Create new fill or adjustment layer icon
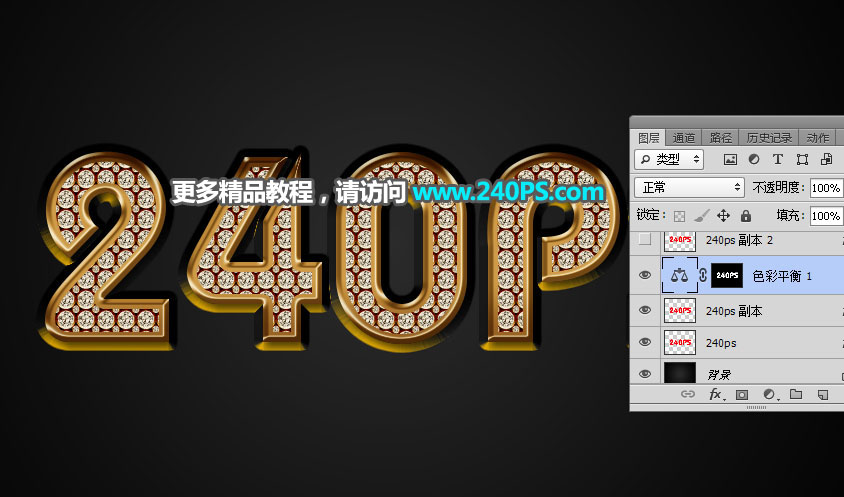 (770, 395)
